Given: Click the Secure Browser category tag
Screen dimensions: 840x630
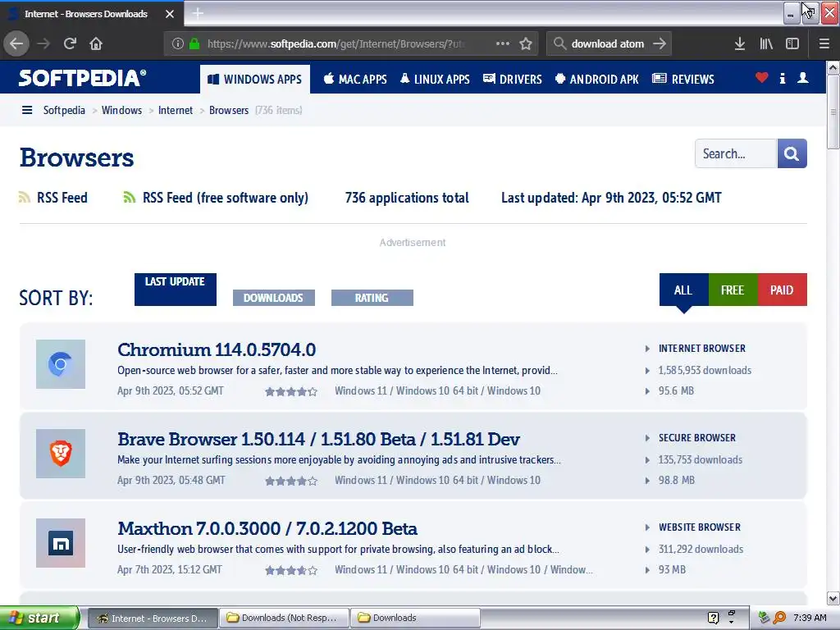Looking at the screenshot, I should click(697, 438).
